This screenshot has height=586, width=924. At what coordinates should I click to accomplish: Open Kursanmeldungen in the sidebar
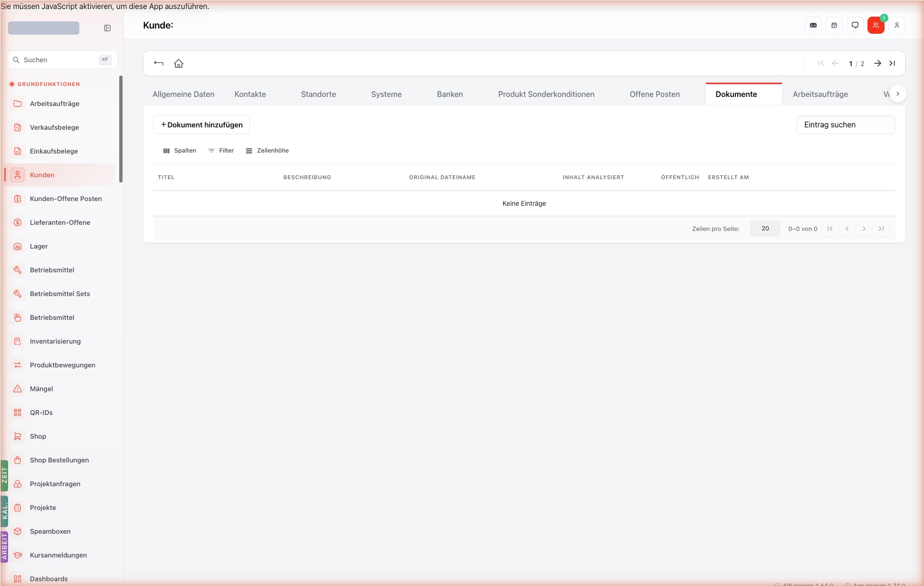(60, 555)
